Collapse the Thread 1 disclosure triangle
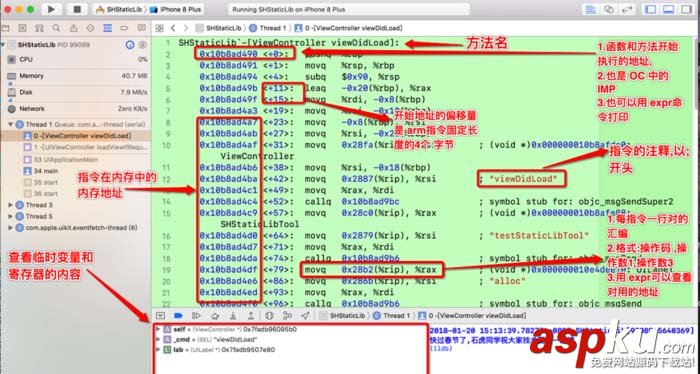 [x=11, y=125]
